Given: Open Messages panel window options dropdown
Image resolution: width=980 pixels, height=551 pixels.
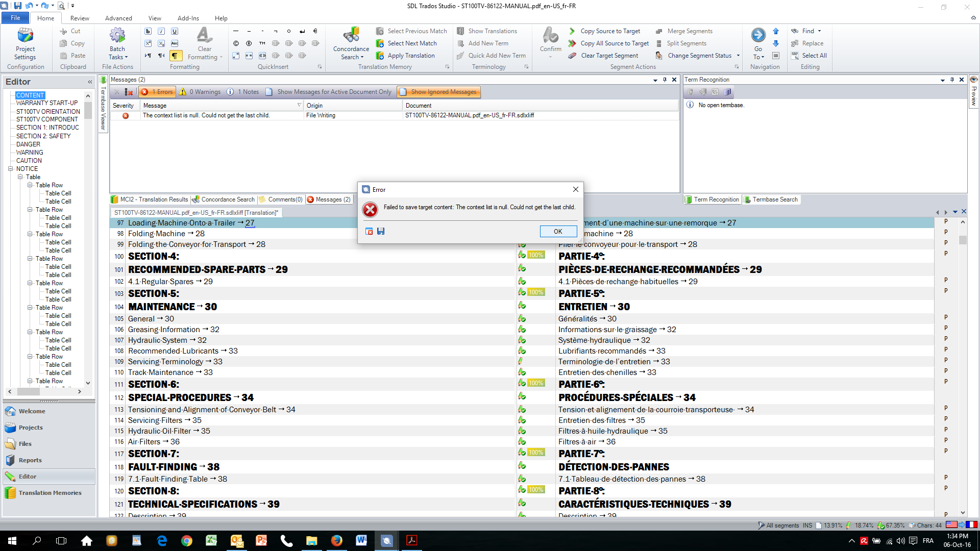Looking at the screenshot, I should click(655, 80).
